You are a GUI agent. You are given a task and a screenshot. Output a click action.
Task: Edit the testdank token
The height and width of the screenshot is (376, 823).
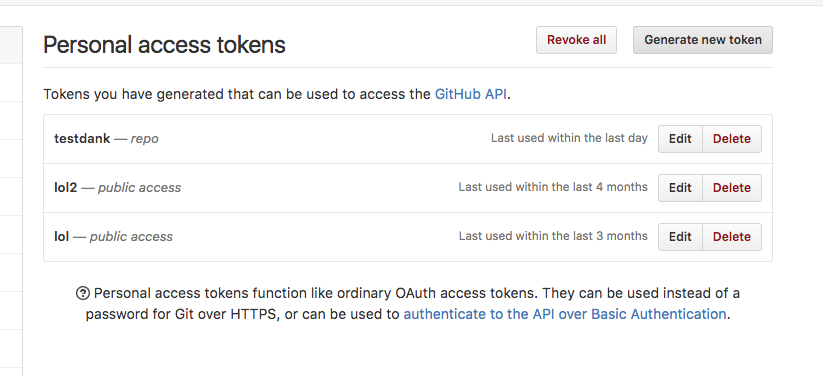pyautogui.click(x=680, y=139)
